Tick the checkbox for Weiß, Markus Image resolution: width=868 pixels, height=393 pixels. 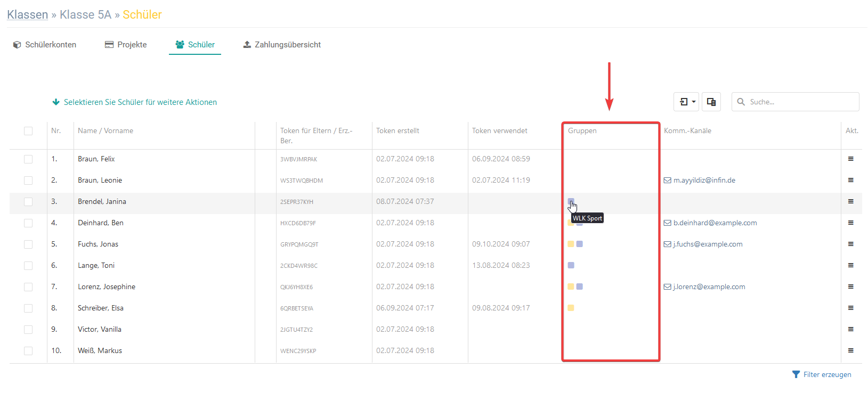pyautogui.click(x=28, y=351)
